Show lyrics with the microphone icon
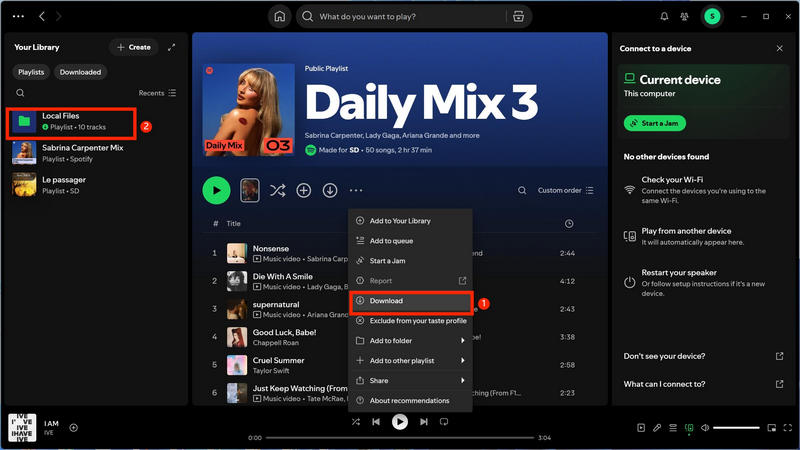 pos(657,428)
